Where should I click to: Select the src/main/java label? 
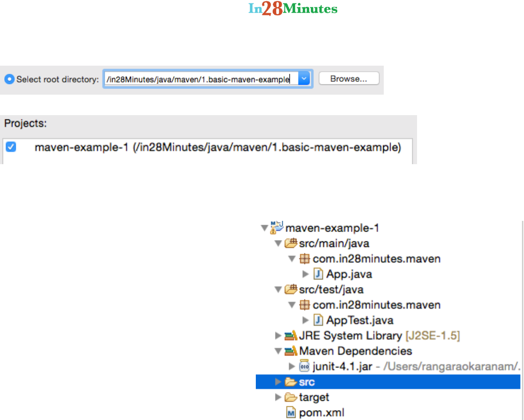[334, 243]
